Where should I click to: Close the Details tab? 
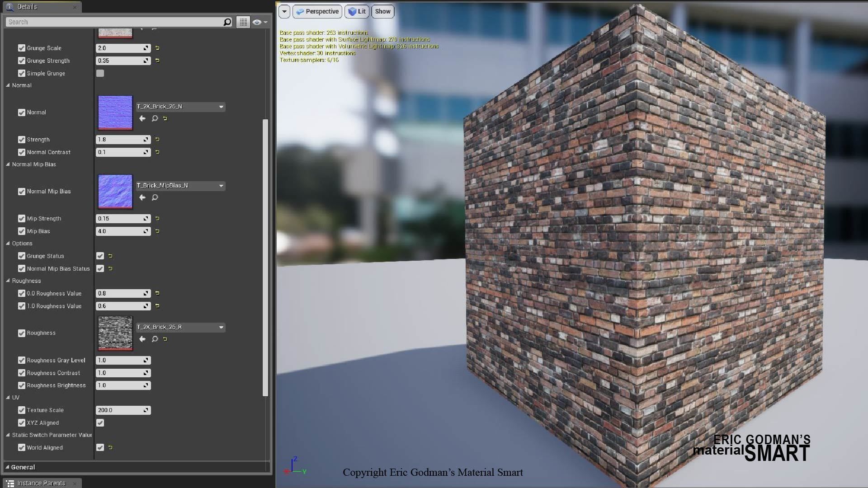[x=75, y=7]
